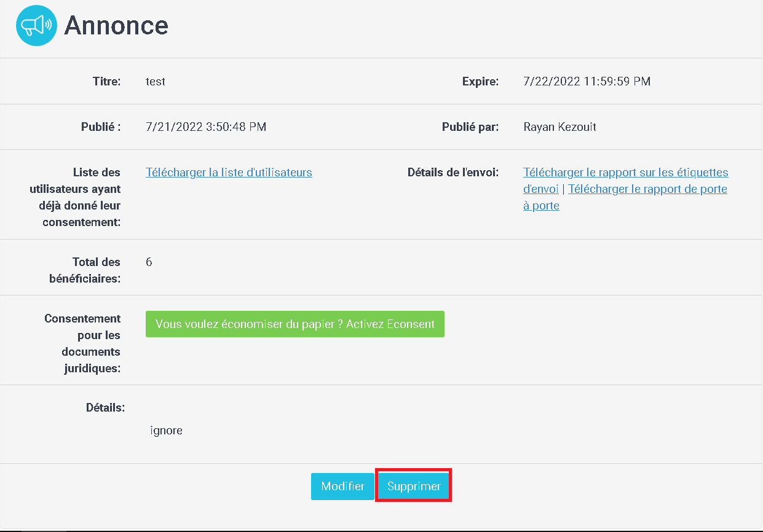The height and width of the screenshot is (532, 763).
Task: Click the "Liste des utilisateurs ayant déjà donné leur consentement:" label
Action: (75, 197)
